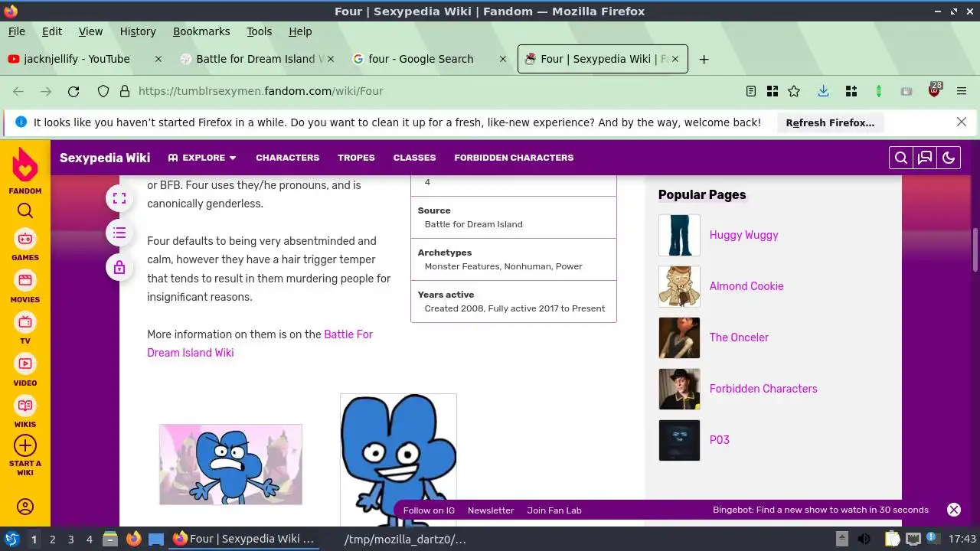This screenshot has width=980, height=551.
Task: Open the table of contents list icon
Action: [x=119, y=233]
